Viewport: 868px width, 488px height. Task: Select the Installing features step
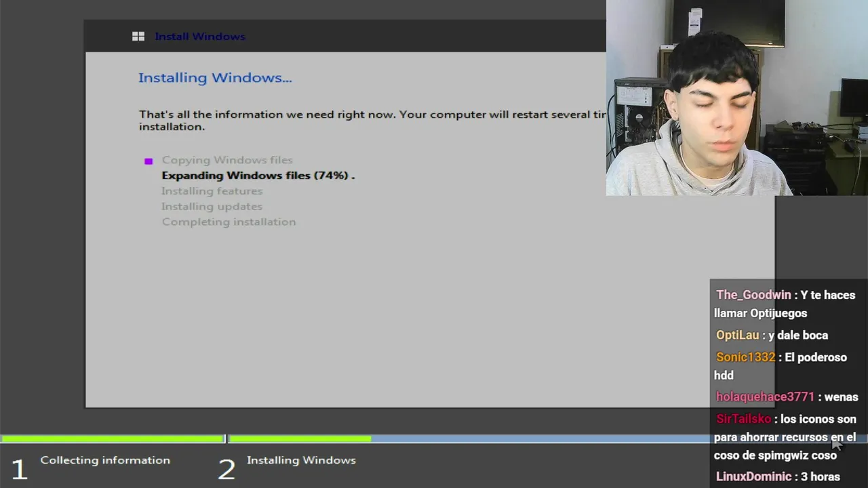212,191
